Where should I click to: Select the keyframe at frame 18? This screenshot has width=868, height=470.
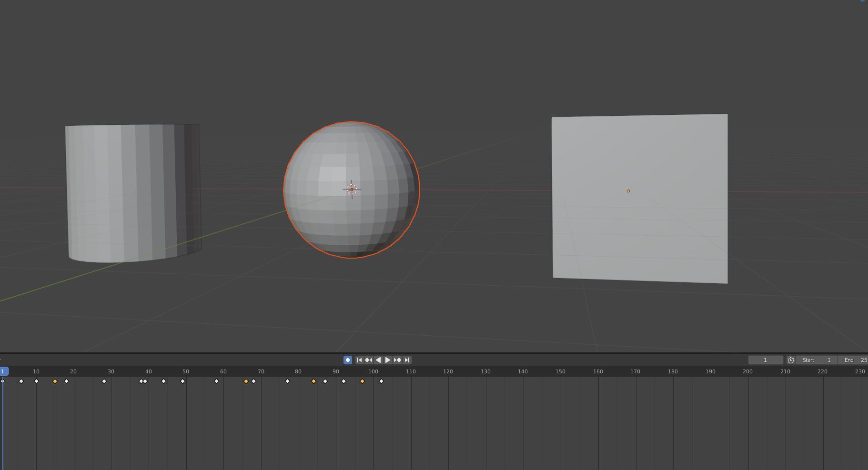66,381
